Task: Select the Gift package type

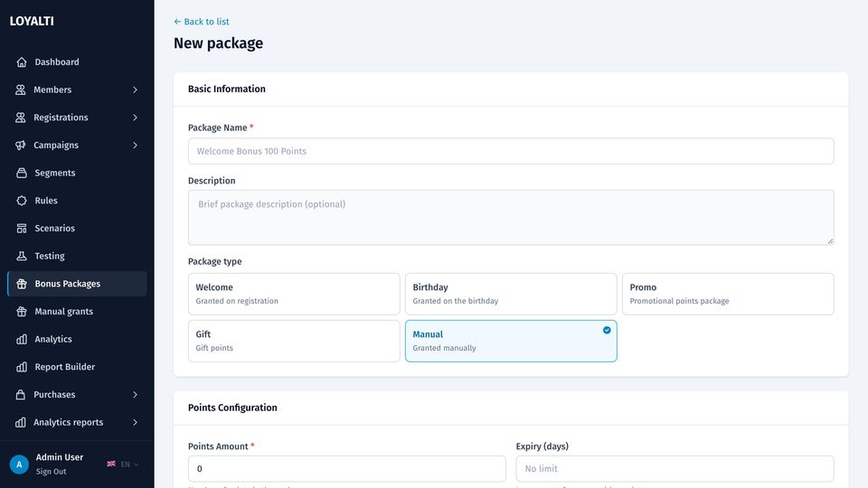Action: coord(294,341)
